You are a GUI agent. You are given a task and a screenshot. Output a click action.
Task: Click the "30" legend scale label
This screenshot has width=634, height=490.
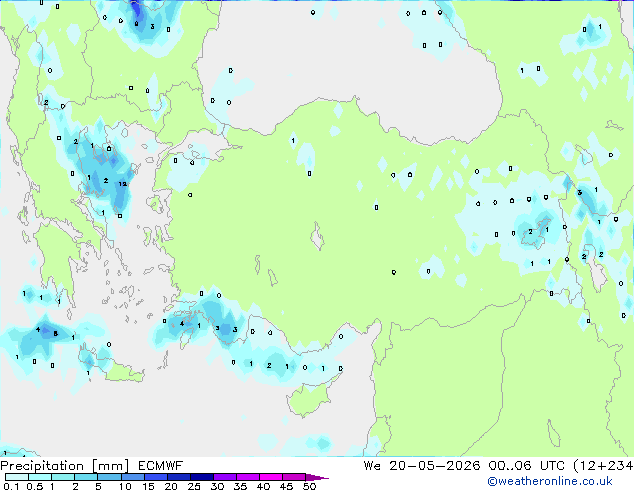218,486
